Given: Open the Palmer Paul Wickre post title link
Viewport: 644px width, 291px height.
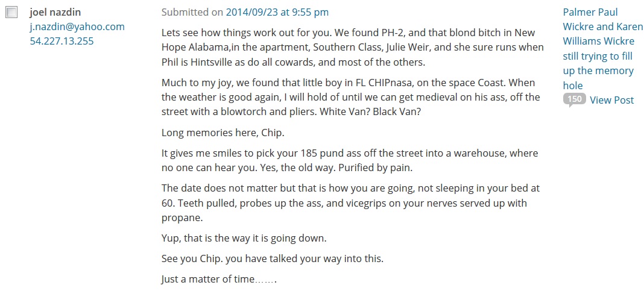Looking at the screenshot, I should pyautogui.click(x=602, y=48).
